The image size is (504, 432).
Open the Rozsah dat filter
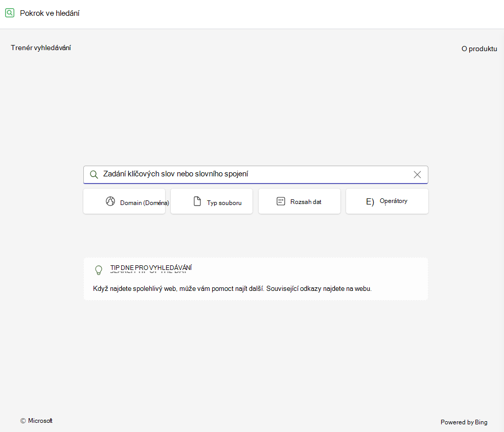(x=299, y=201)
